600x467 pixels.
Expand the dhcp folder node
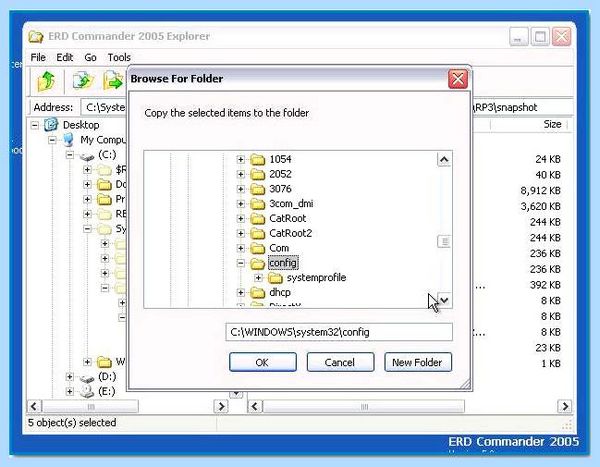click(x=240, y=293)
